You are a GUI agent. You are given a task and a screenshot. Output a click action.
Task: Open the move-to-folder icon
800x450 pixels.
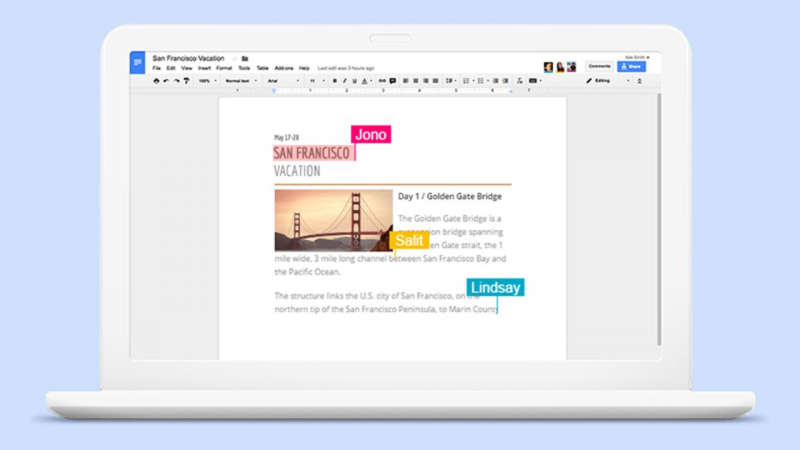point(245,59)
